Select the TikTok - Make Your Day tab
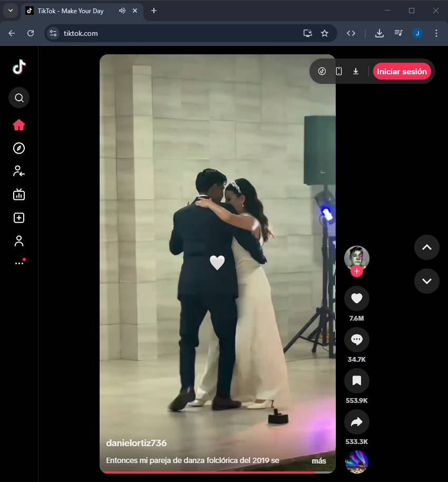Screen dimensions: 448x482 click(71, 11)
